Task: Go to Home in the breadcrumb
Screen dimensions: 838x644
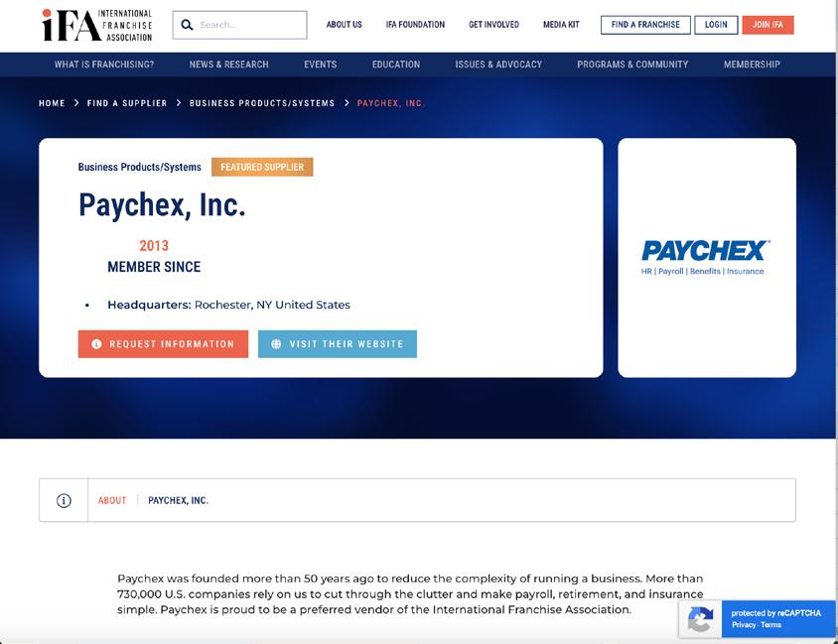Action: tap(52, 103)
